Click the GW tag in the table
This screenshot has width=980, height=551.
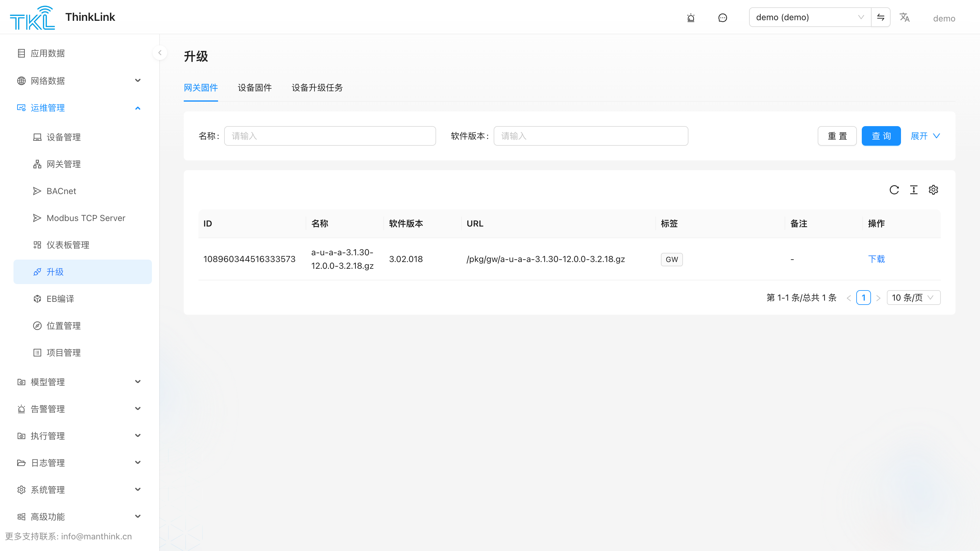[x=672, y=259]
